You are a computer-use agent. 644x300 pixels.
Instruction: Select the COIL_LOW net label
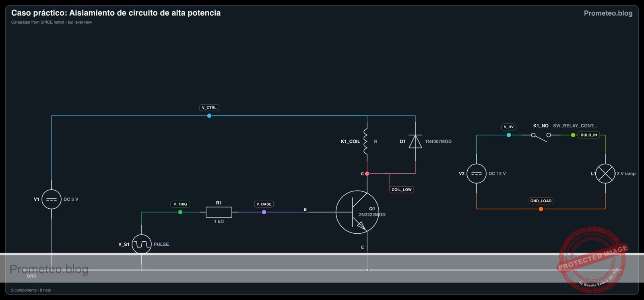(x=402, y=189)
